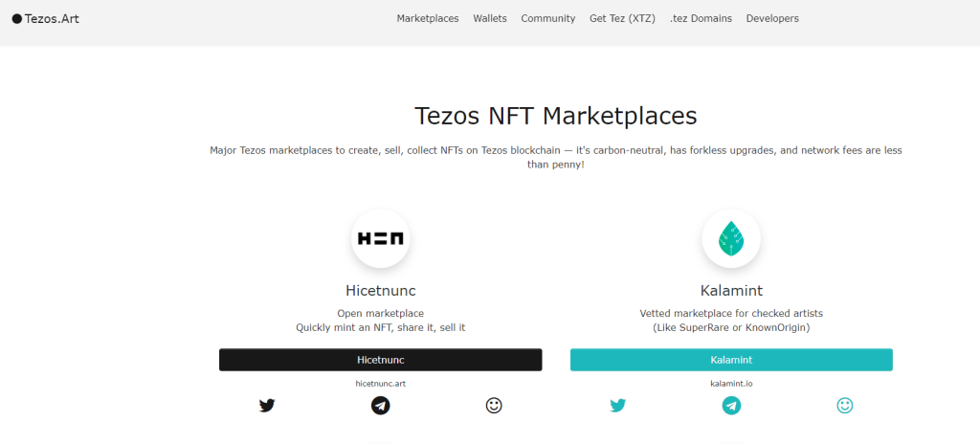Screen dimensions: 980x444
Task: Select Get Tez (XTZ) in navigation
Action: coord(622,19)
